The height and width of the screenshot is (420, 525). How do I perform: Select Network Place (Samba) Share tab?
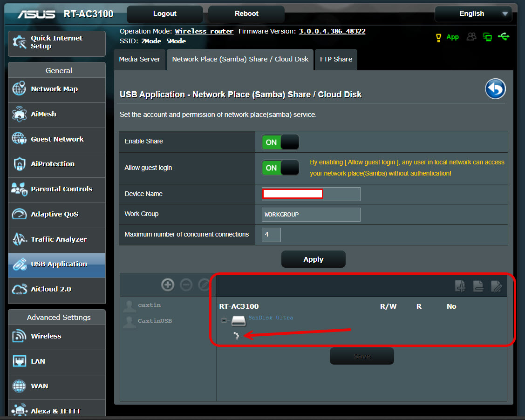pos(240,59)
